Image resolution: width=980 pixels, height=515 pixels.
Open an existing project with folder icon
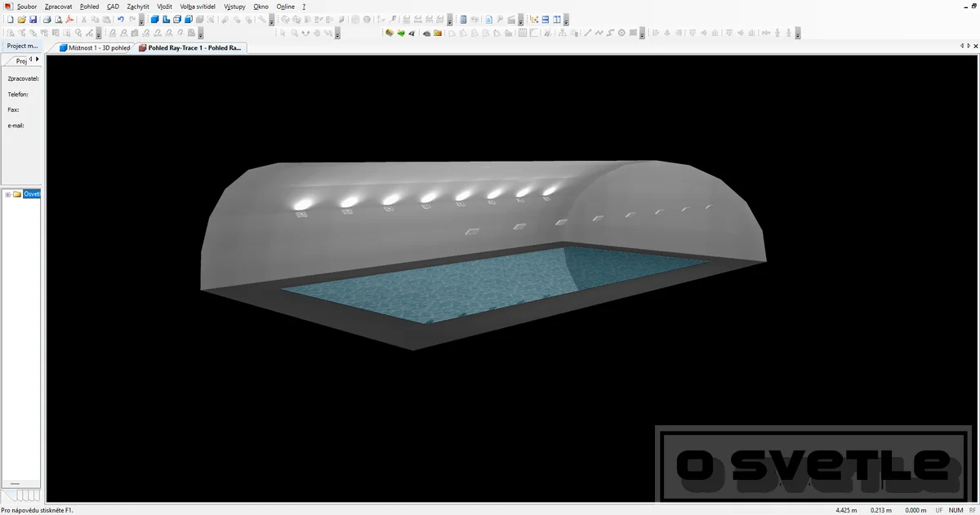coord(22,20)
